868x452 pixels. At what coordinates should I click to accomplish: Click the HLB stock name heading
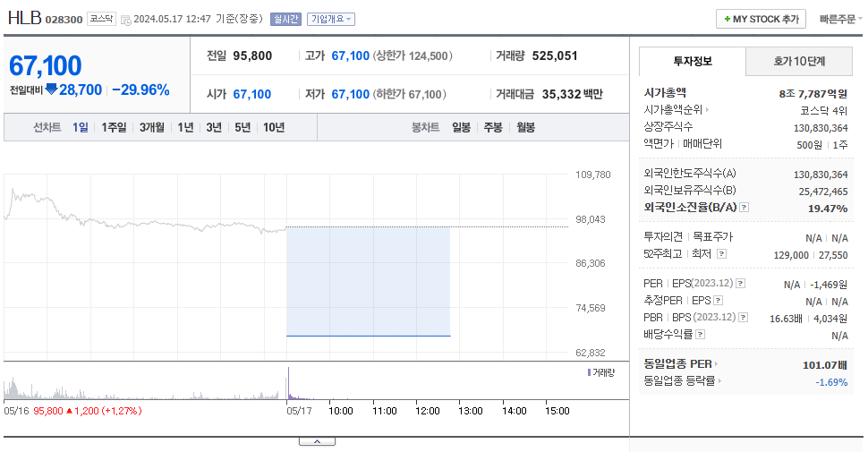pyautogui.click(x=24, y=18)
